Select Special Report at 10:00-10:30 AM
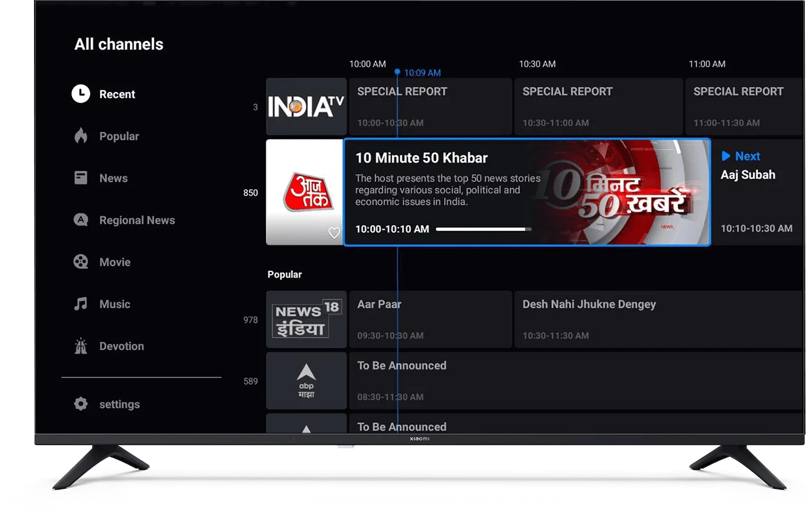The image size is (812, 513). pyautogui.click(x=430, y=107)
